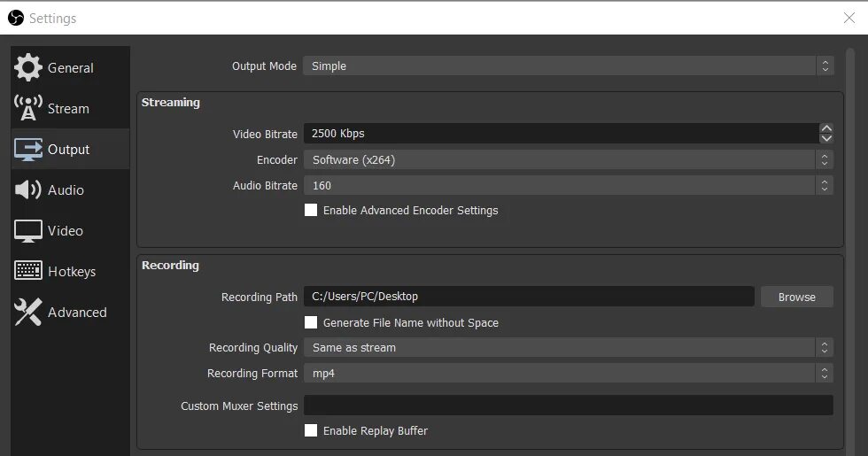
Task: Increase Video Bitrate with up arrow
Action: point(826,128)
